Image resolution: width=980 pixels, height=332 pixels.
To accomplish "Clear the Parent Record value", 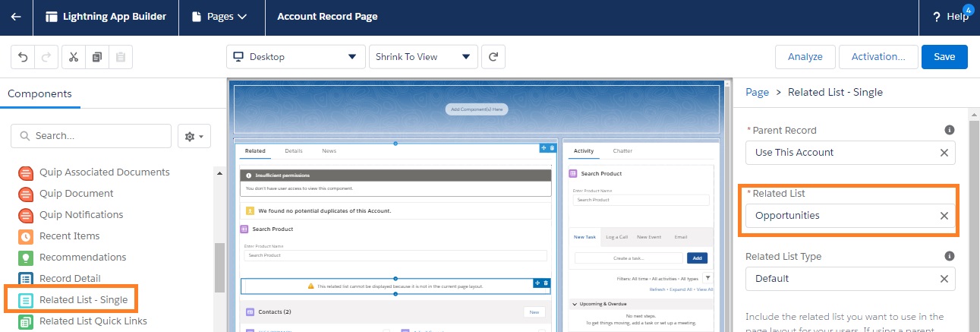I will click(944, 153).
